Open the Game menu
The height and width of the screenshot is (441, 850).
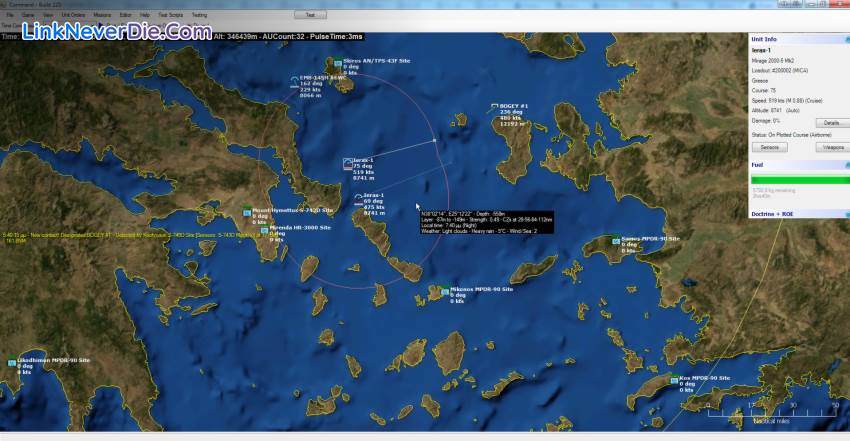tap(28, 15)
